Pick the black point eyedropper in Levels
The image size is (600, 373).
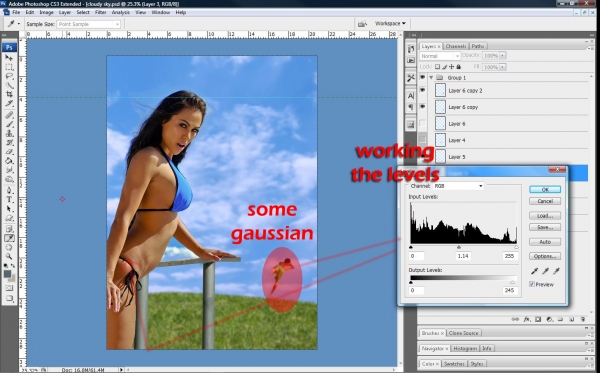pos(535,271)
